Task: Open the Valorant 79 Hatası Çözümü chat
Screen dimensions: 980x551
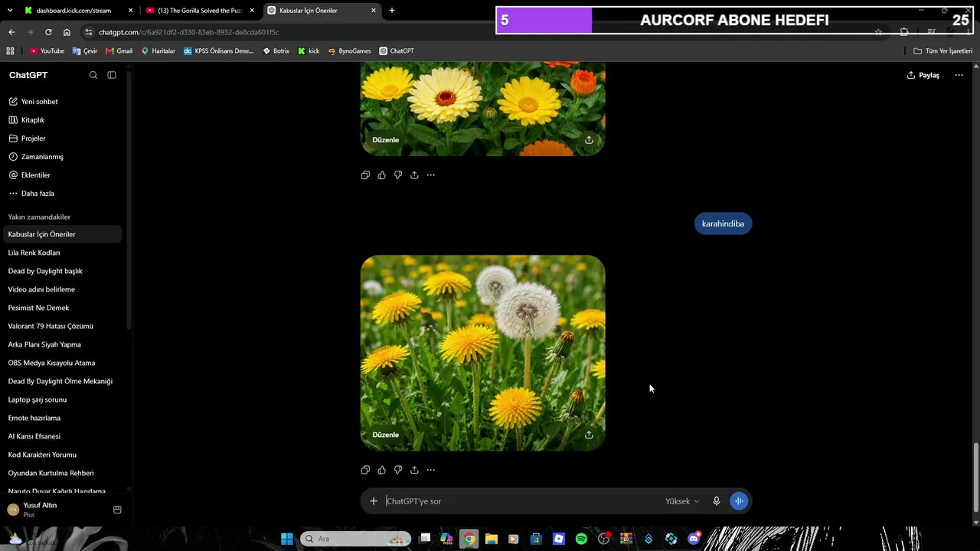Action: [x=61, y=326]
